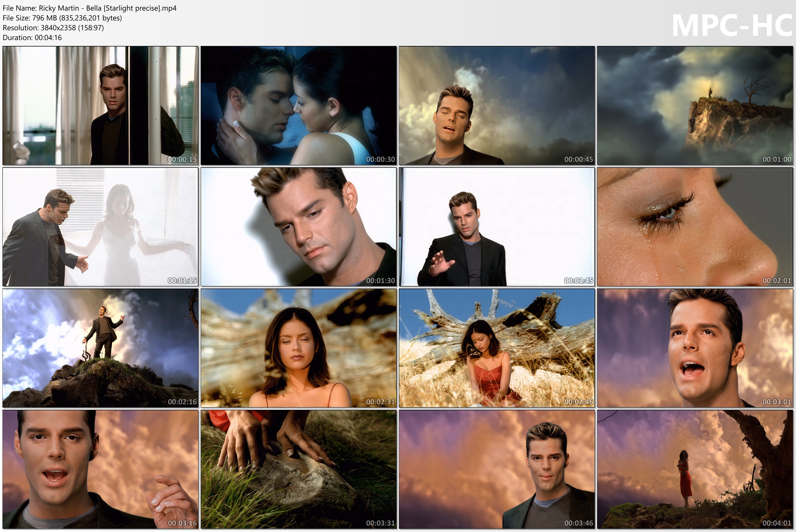Select the thumbnail stamped 00:00:15

click(x=101, y=106)
